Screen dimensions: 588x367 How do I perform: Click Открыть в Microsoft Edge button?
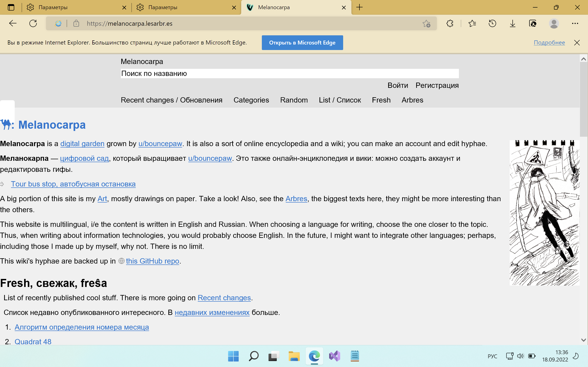302,43
